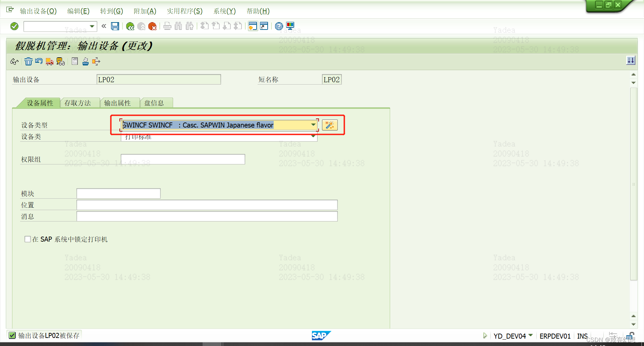Click the Find Next binoculars-plus icon
This screenshot has width=644, height=346.
pos(190,26)
